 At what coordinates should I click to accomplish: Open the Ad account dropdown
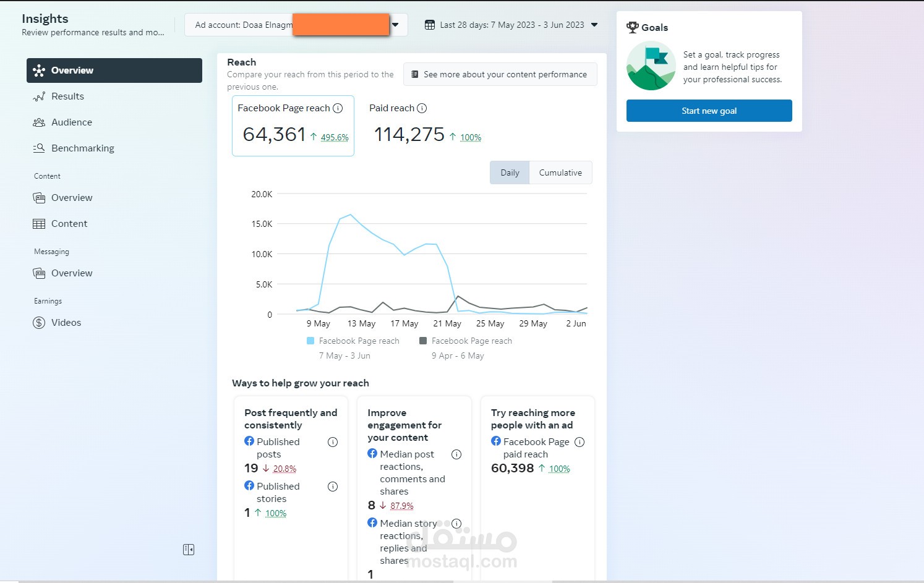click(x=296, y=25)
